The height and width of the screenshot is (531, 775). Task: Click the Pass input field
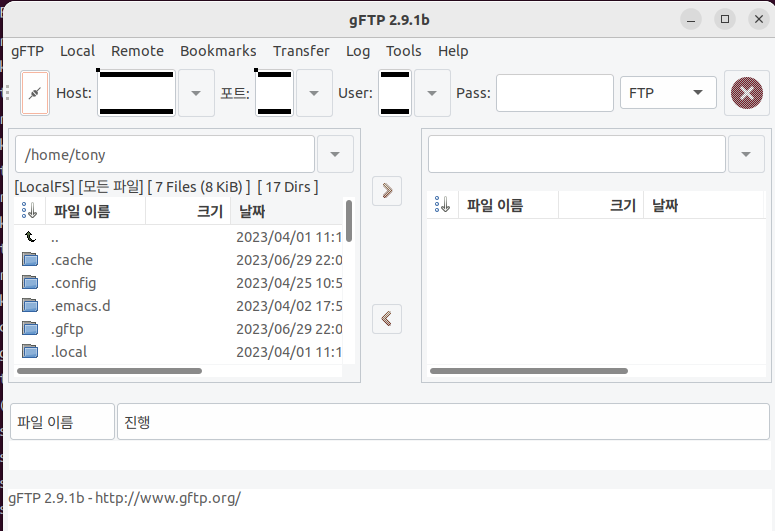point(554,93)
